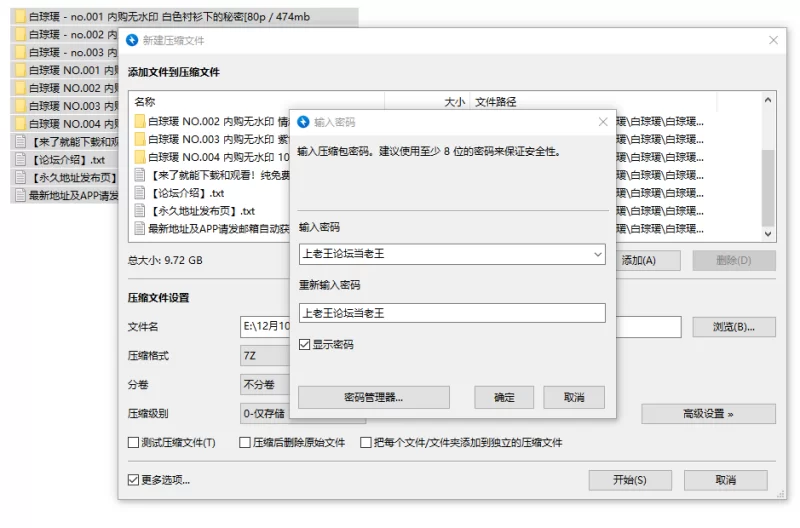800x528 pixels.
Task: Click text file icon of 【永久地址发布页】.txt in list
Action: [140, 211]
